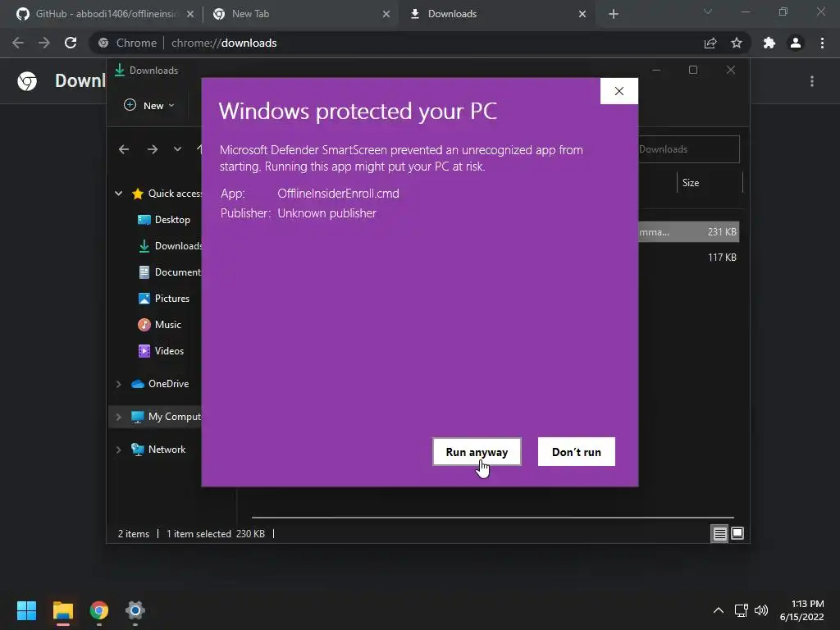Click the share page icon in Chrome
The width and height of the screenshot is (840, 630).
pos(710,43)
